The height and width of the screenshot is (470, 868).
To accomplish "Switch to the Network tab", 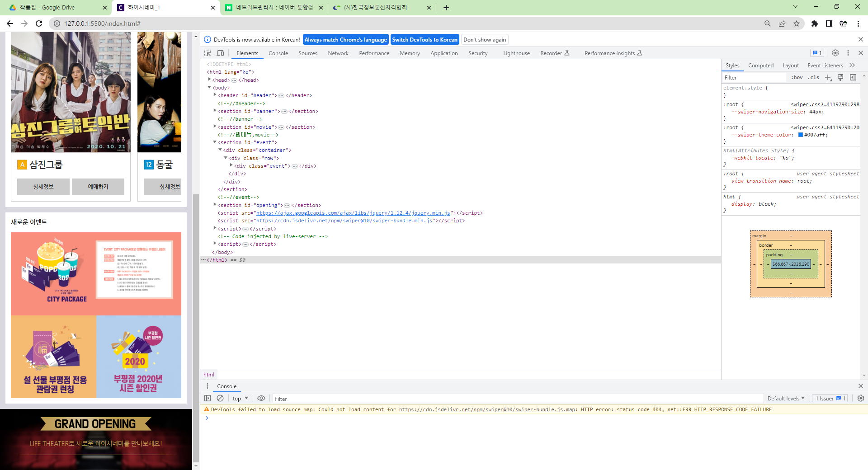I will 338,53.
